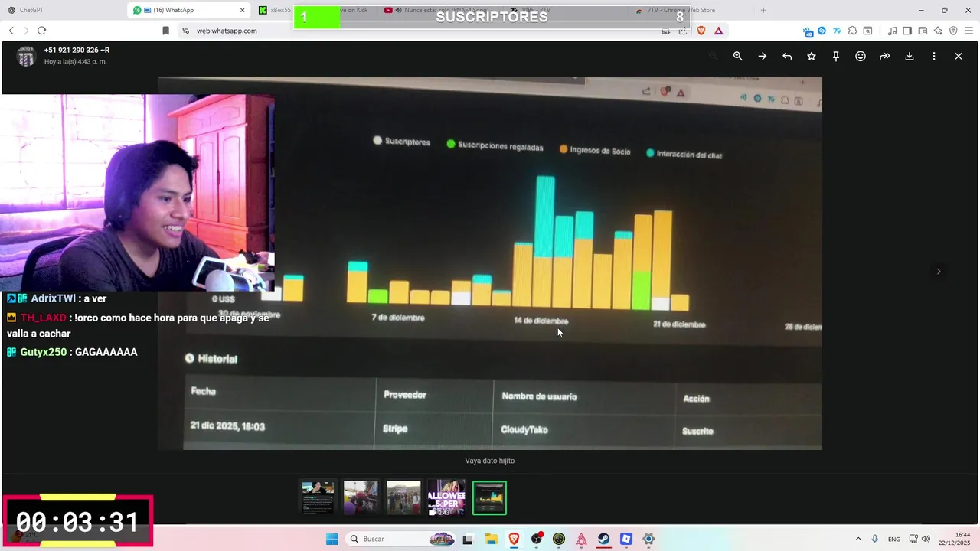Go back with the browser back arrow
This screenshot has height=551, width=980.
coord(11,31)
